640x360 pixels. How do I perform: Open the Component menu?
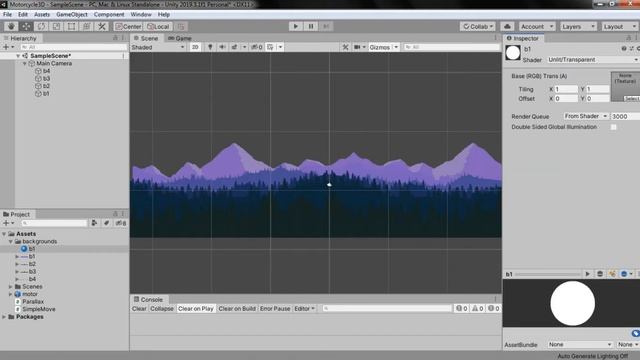[109, 14]
